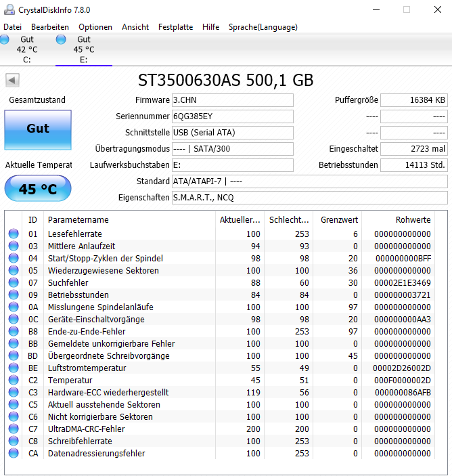Click status orb for Mittlere Anlaufzeit row
The width and height of the screenshot is (452, 476).
click(x=14, y=246)
